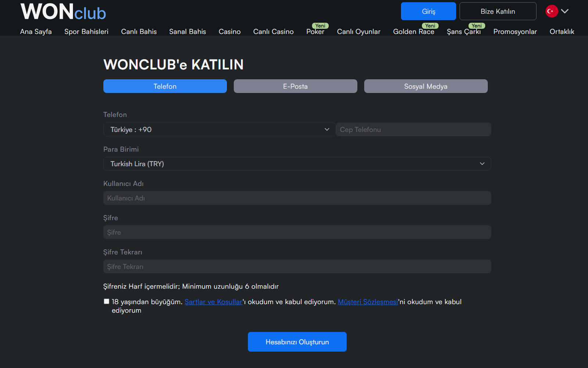Navigate to the Promosyonlar section

point(515,32)
